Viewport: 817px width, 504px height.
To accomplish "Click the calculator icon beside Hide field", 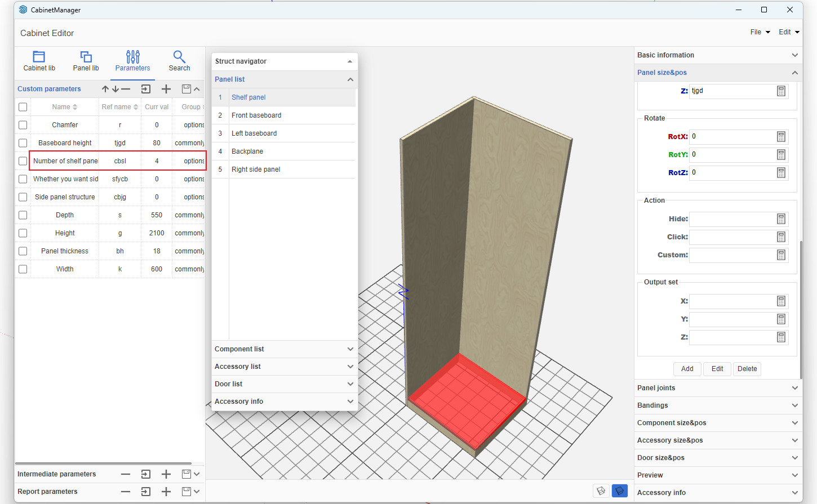I will [x=781, y=219].
